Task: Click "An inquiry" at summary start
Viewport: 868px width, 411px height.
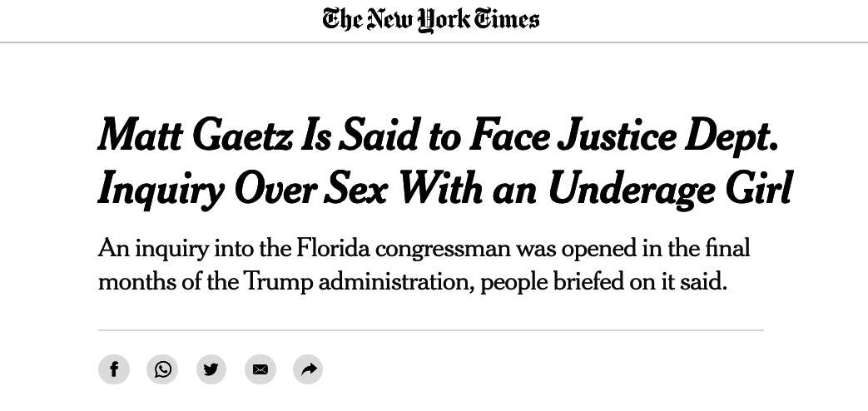Action: click(x=152, y=248)
